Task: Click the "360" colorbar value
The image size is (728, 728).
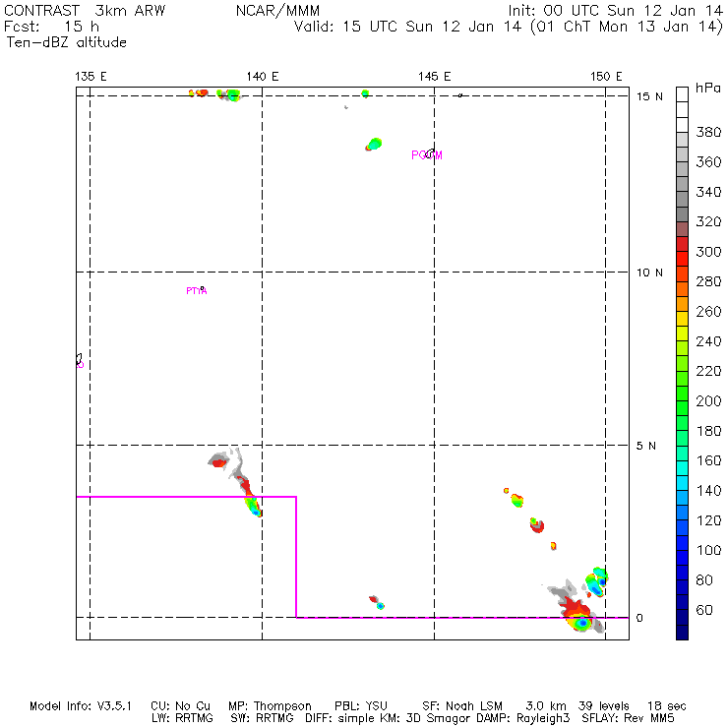Action: pyautogui.click(x=708, y=162)
